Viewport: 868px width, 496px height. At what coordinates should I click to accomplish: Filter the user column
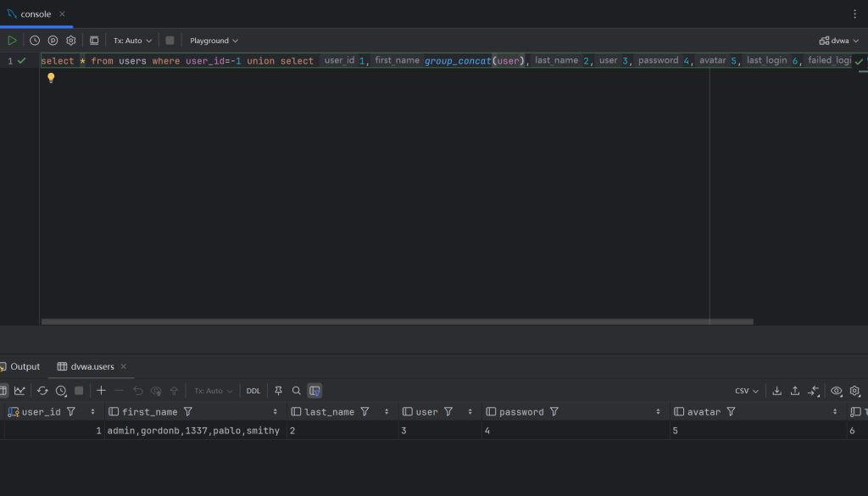pyautogui.click(x=448, y=412)
